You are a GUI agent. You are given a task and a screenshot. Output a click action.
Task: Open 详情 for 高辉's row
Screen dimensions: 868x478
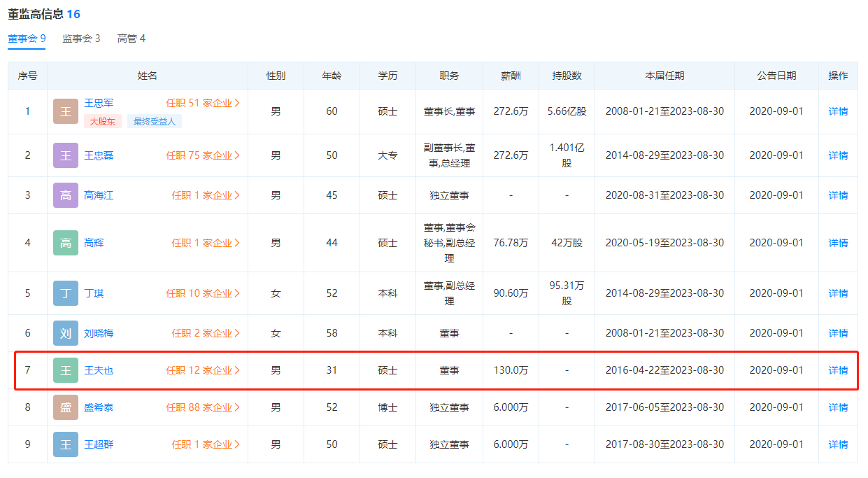(838, 243)
